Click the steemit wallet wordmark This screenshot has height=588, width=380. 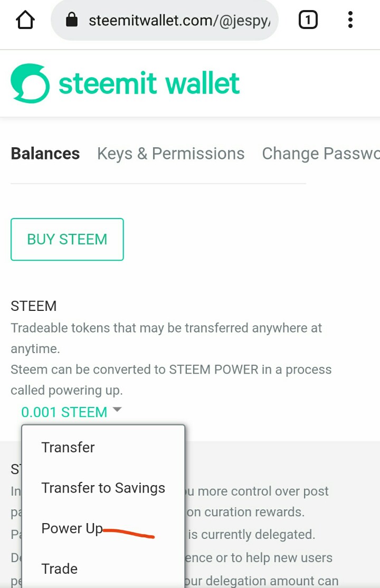[149, 84]
